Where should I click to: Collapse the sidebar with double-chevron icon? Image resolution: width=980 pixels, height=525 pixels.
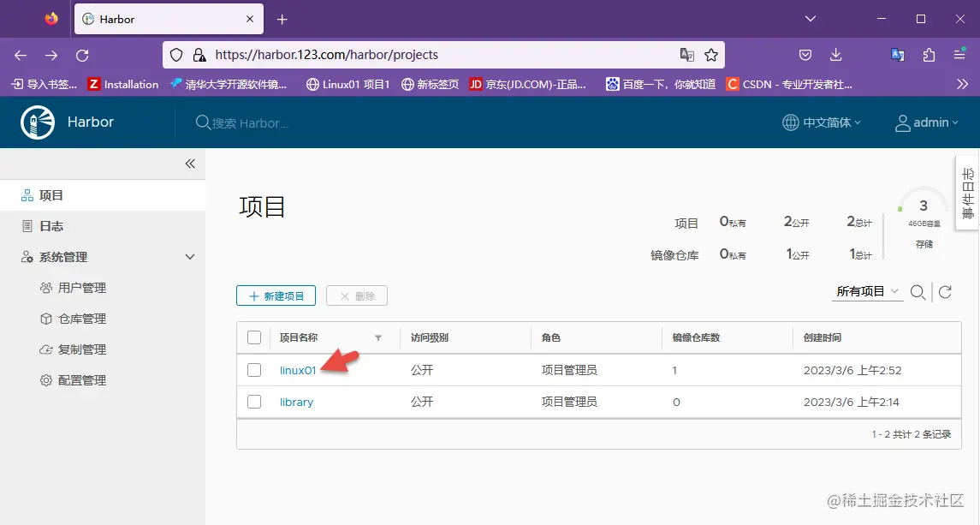190,164
